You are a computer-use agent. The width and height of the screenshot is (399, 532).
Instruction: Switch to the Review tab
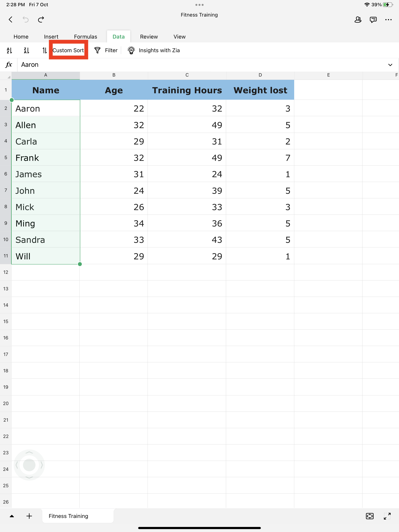[149, 37]
